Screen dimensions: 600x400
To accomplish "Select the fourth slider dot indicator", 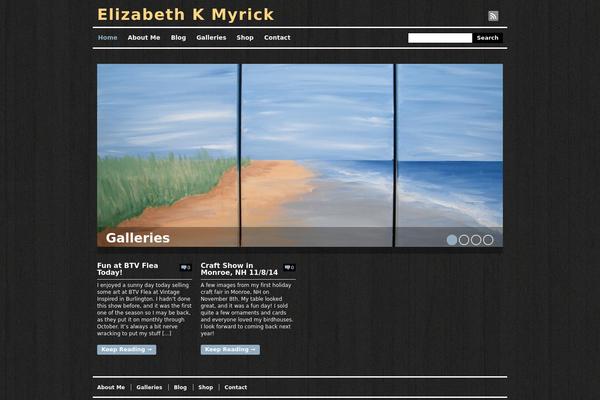I will pyautogui.click(x=488, y=240).
